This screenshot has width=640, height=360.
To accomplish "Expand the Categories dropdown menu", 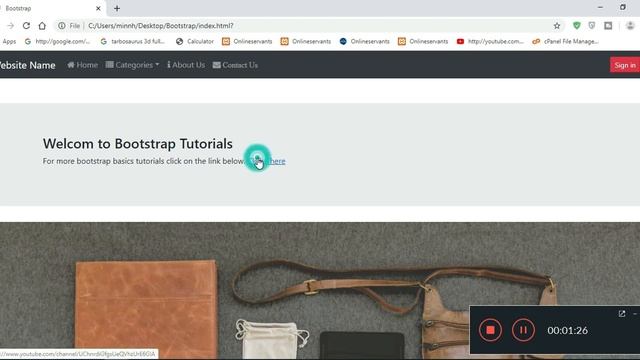I will click(x=132, y=65).
